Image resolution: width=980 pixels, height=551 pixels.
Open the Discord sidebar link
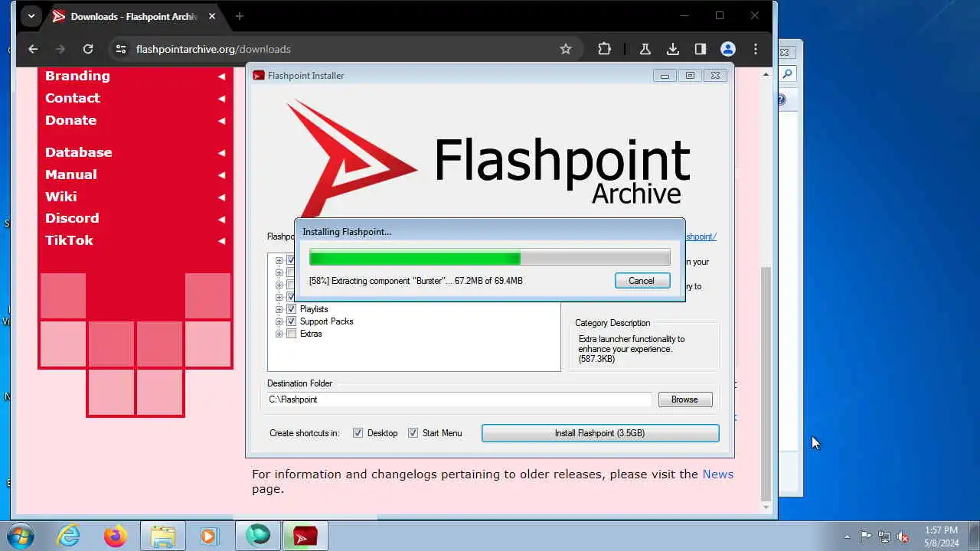72,218
